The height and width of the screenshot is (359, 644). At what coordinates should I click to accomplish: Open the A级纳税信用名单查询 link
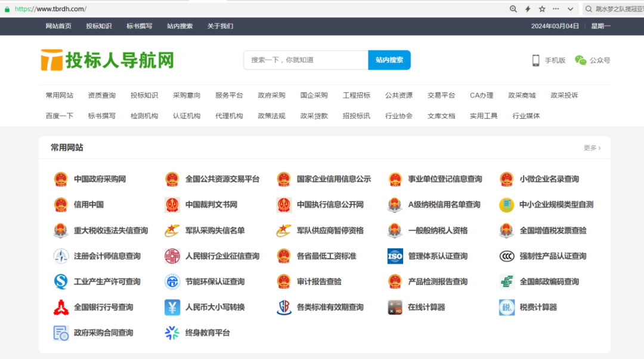(x=444, y=205)
